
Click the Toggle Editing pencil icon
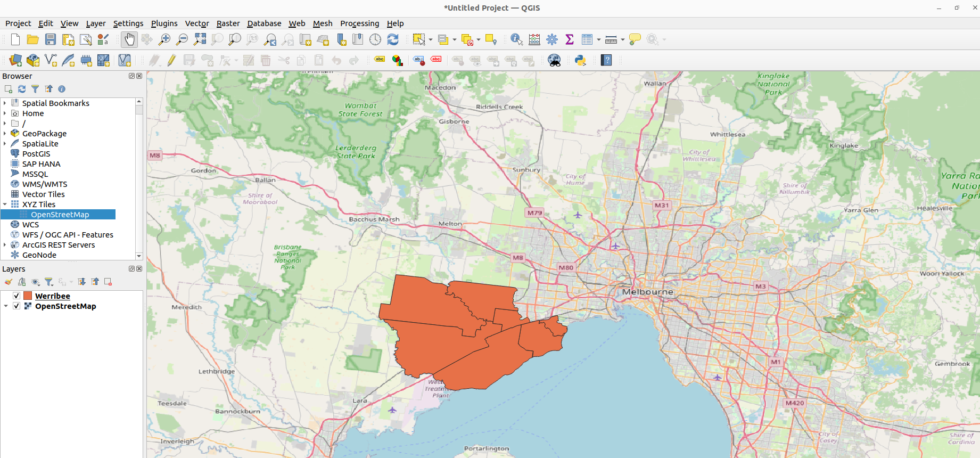[x=171, y=60]
